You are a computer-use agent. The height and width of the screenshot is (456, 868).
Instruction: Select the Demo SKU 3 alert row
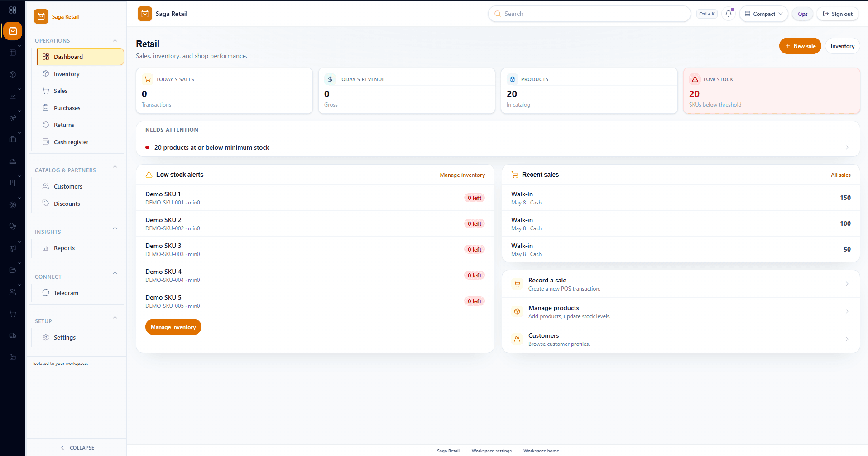pyautogui.click(x=315, y=249)
